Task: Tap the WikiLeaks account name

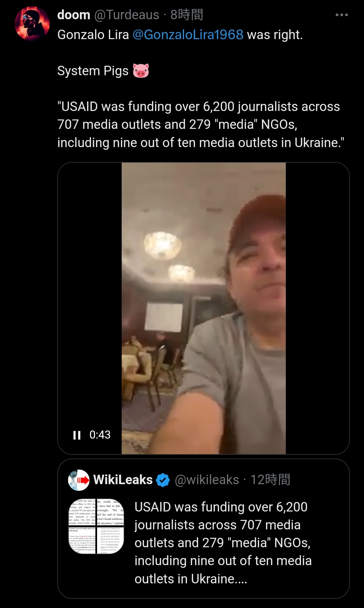Action: click(x=123, y=480)
